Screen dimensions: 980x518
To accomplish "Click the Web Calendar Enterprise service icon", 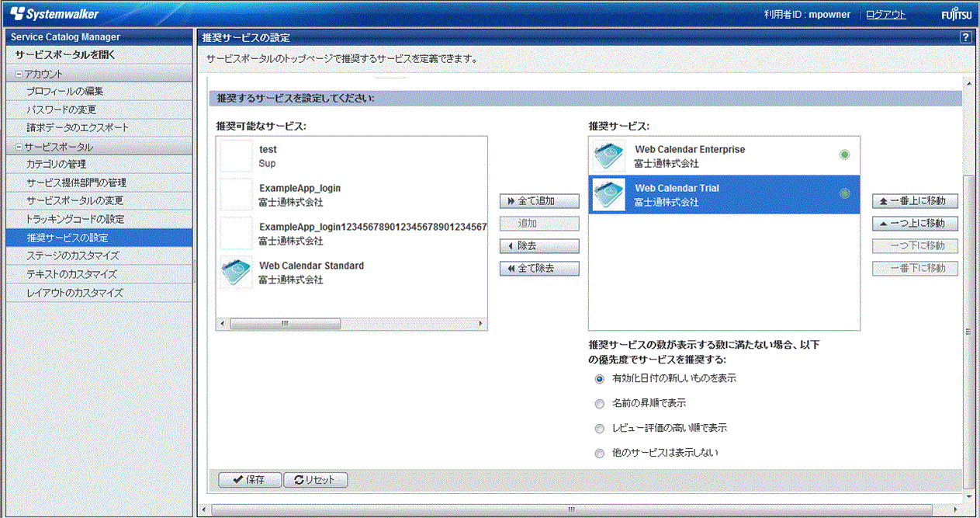I will click(x=608, y=156).
